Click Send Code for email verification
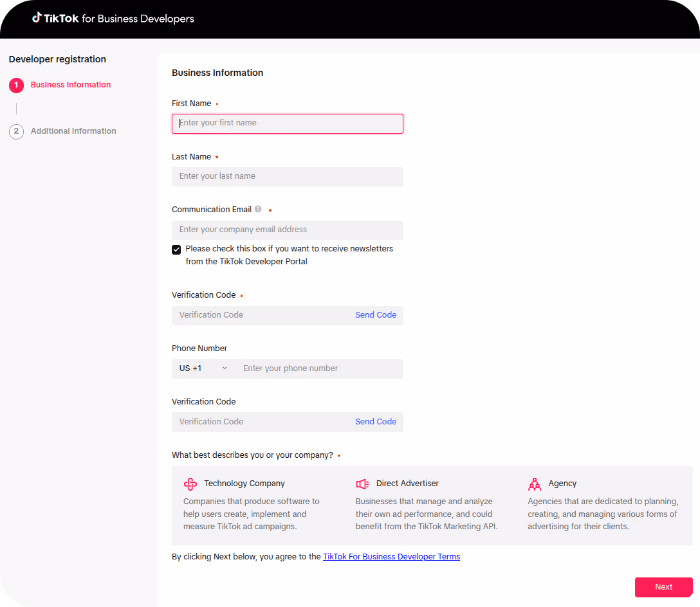The height and width of the screenshot is (607, 700). [x=376, y=314]
